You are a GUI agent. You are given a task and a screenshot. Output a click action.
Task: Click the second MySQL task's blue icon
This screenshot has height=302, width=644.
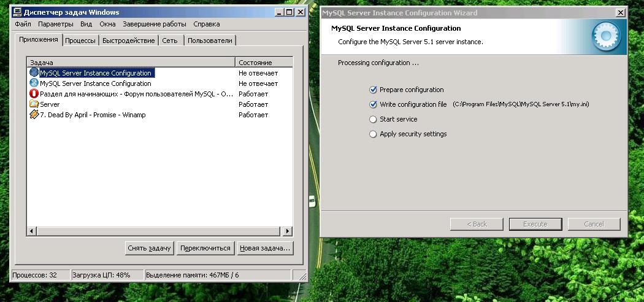pos(34,83)
